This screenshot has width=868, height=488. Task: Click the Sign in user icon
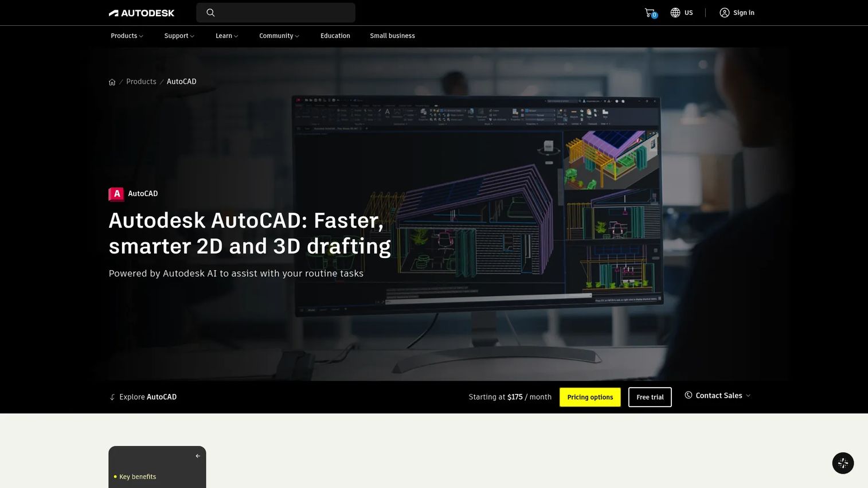click(x=725, y=13)
